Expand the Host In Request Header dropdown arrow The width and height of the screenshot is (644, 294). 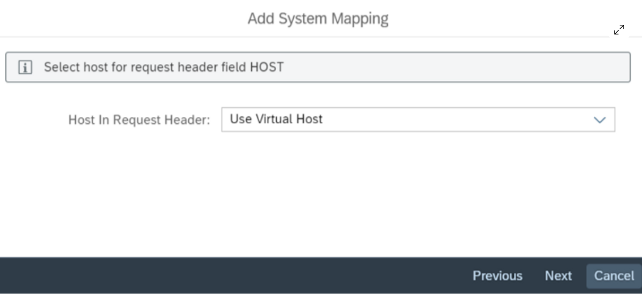[x=600, y=120]
